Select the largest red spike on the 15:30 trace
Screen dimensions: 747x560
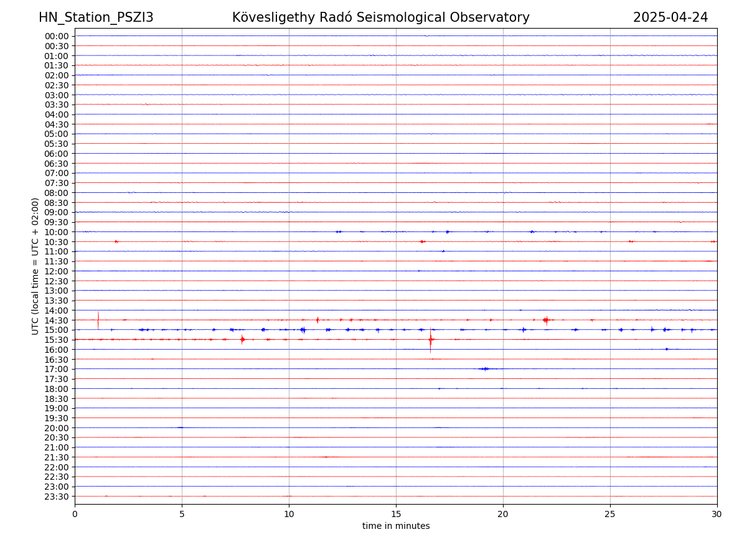coord(430,340)
